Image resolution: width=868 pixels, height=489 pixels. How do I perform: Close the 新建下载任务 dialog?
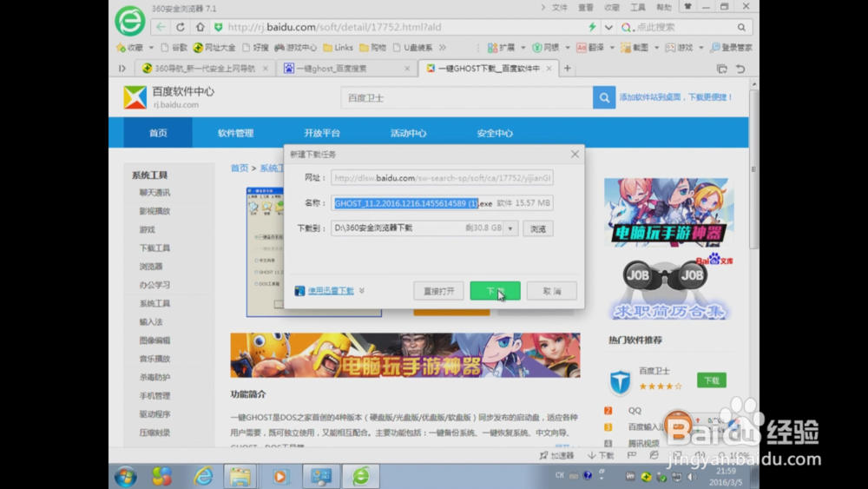tap(575, 154)
